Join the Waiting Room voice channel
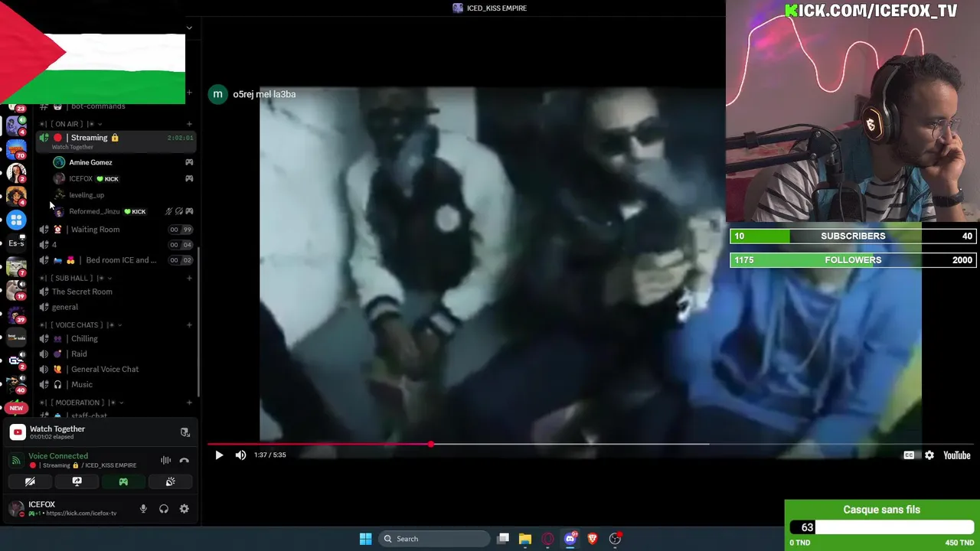 coord(115,230)
